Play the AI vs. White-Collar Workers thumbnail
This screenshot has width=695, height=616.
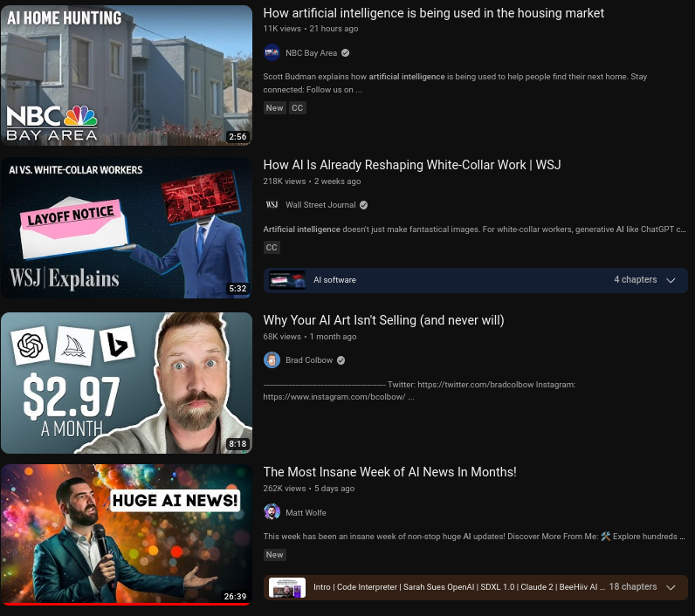pyautogui.click(x=127, y=228)
